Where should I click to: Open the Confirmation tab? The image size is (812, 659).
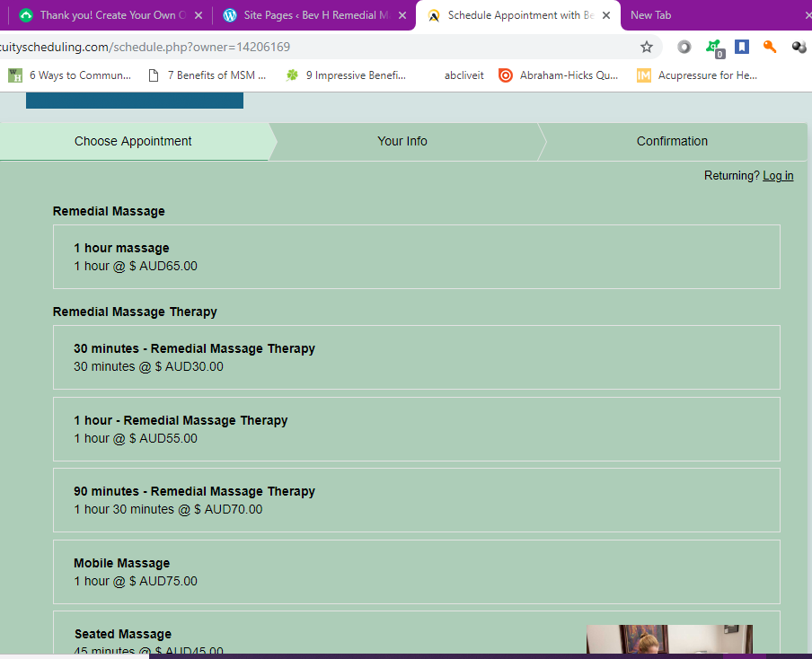[x=672, y=141]
